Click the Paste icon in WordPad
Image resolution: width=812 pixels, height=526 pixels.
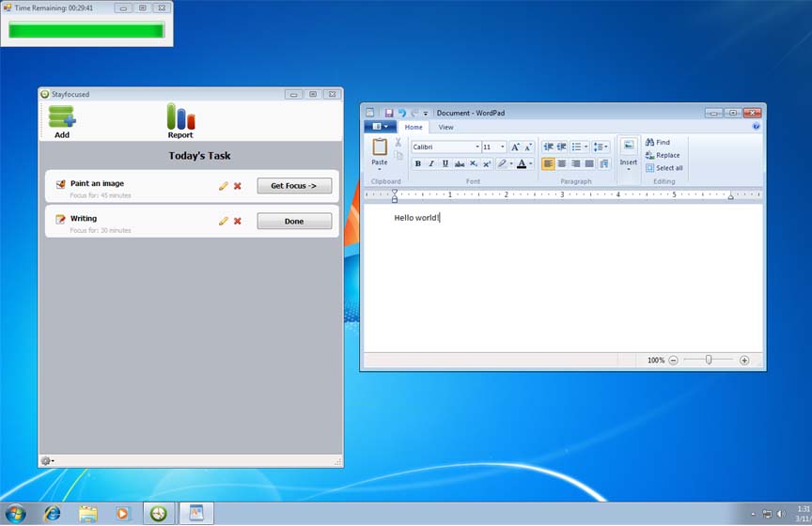pos(380,147)
